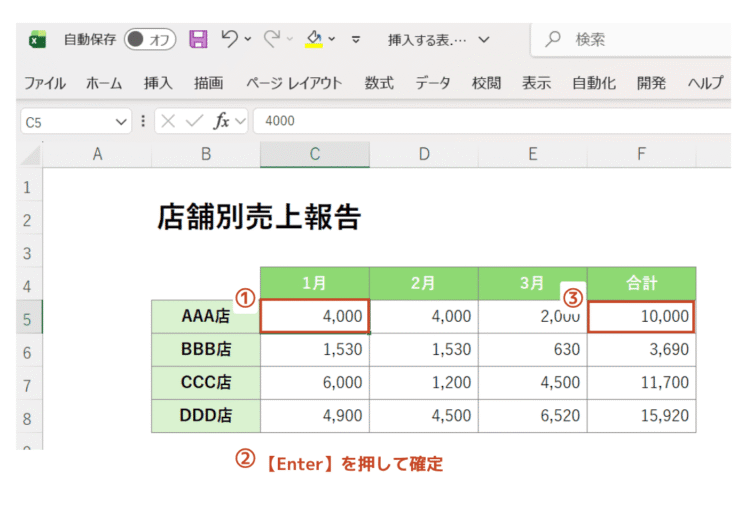
Task: Open the 数式 tab
Action: (379, 83)
